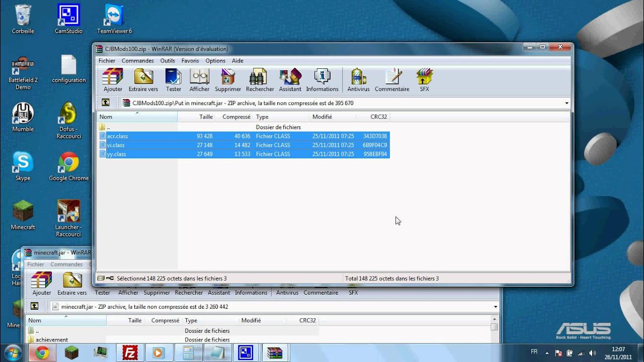The height and width of the screenshot is (362, 644).
Task: Select the Minecraft desktop icon
Action: click(23, 215)
